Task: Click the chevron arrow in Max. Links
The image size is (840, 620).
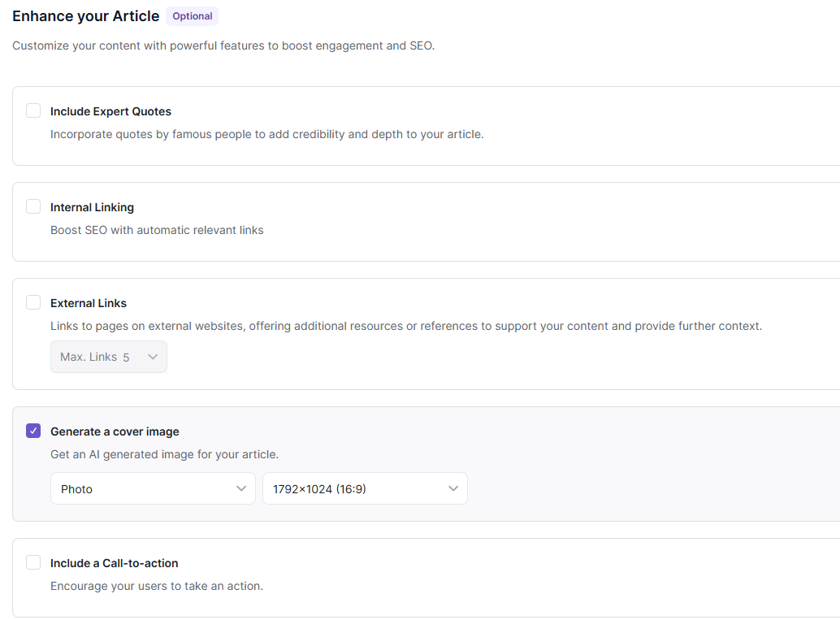Action: [x=153, y=357]
